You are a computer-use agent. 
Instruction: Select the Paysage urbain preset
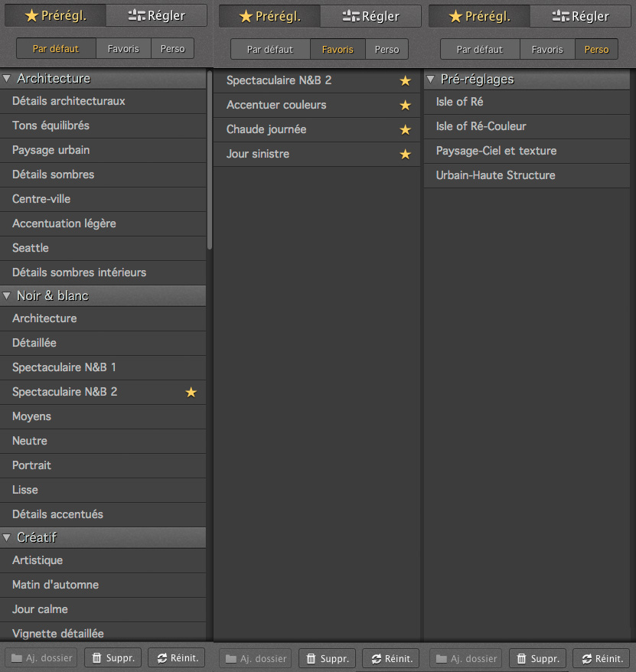click(x=103, y=150)
